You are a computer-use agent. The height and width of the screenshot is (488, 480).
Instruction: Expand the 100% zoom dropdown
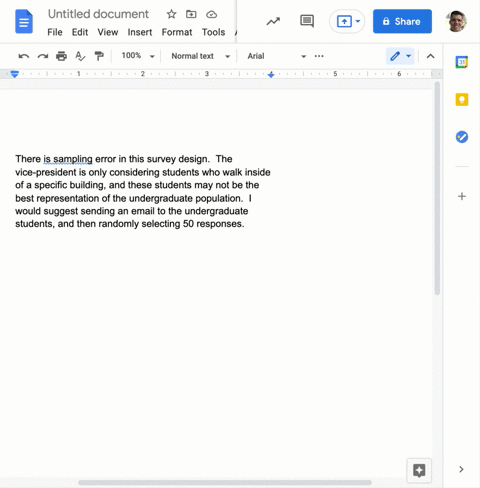click(138, 56)
